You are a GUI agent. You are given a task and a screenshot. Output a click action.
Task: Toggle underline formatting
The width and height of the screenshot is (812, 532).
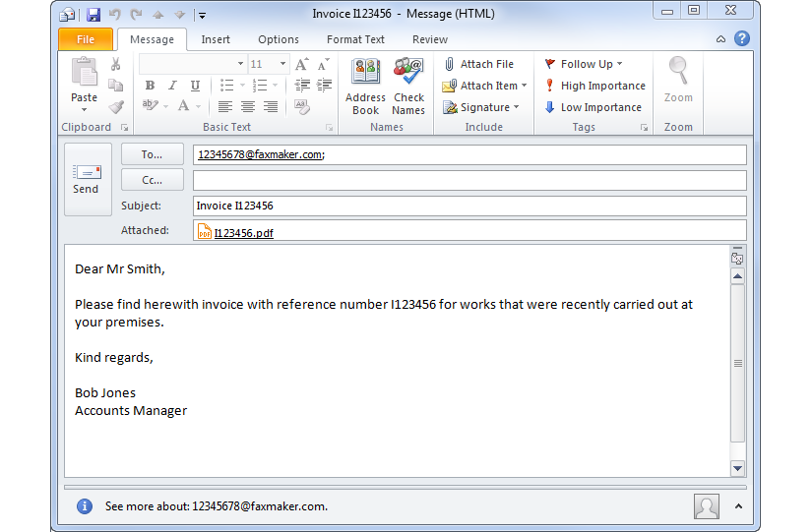[195, 86]
